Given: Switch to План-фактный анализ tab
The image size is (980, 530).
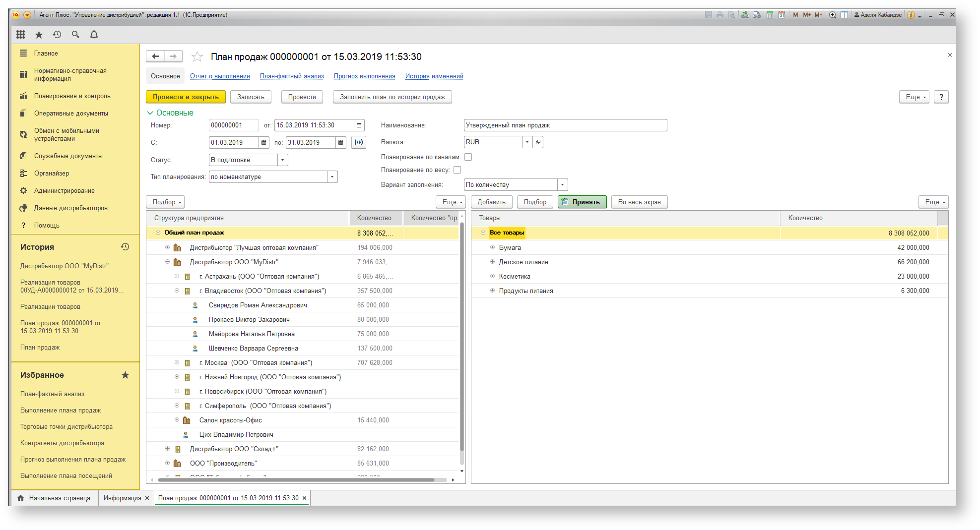Looking at the screenshot, I should point(292,76).
